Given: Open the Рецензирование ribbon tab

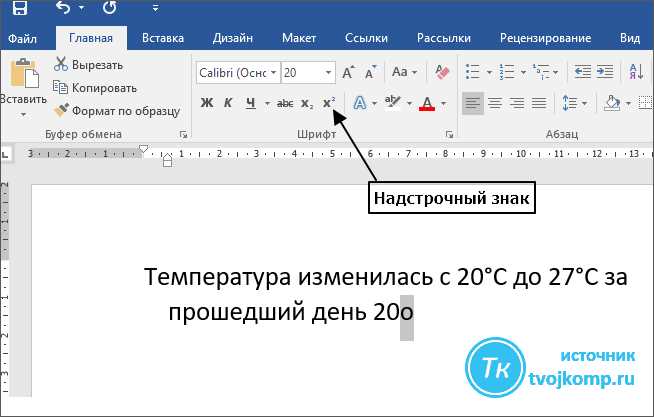Looking at the screenshot, I should (546, 38).
